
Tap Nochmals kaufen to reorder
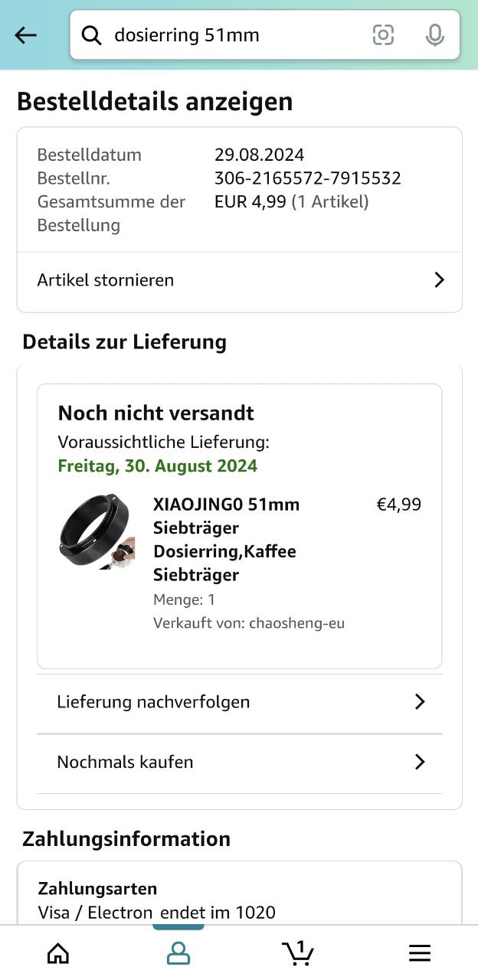click(125, 763)
